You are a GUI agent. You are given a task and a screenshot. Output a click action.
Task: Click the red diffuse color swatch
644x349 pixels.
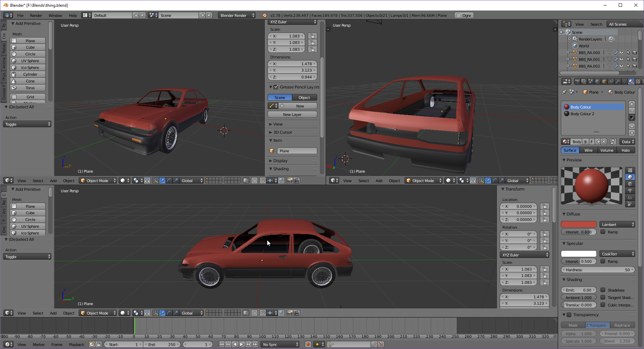coord(578,225)
